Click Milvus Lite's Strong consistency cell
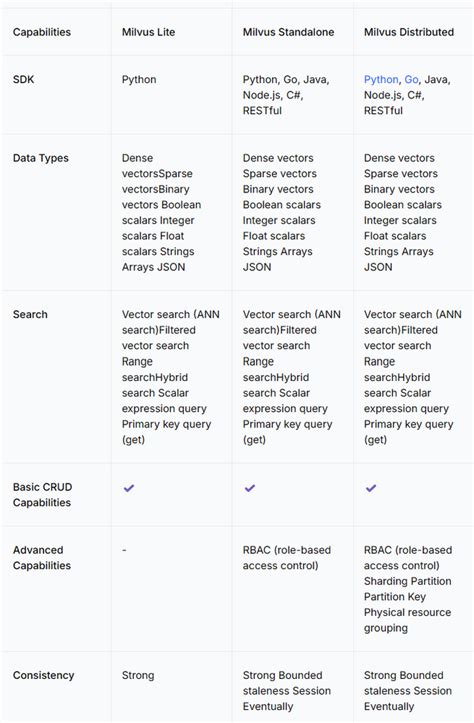 click(138, 676)
